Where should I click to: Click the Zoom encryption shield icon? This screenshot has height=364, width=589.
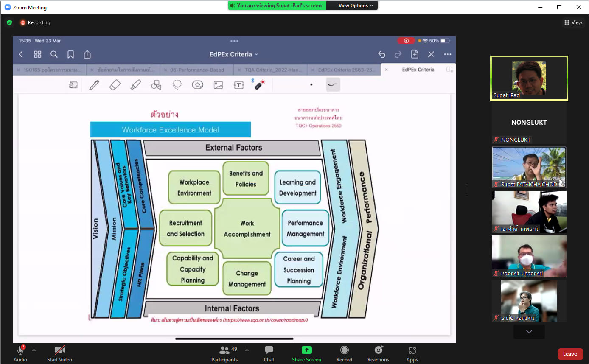pyautogui.click(x=9, y=22)
